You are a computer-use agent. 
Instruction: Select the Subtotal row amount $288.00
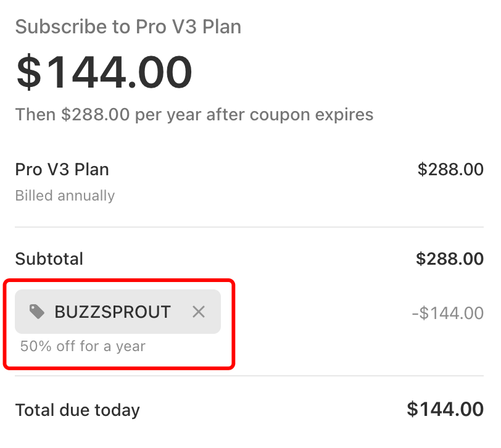tap(450, 259)
